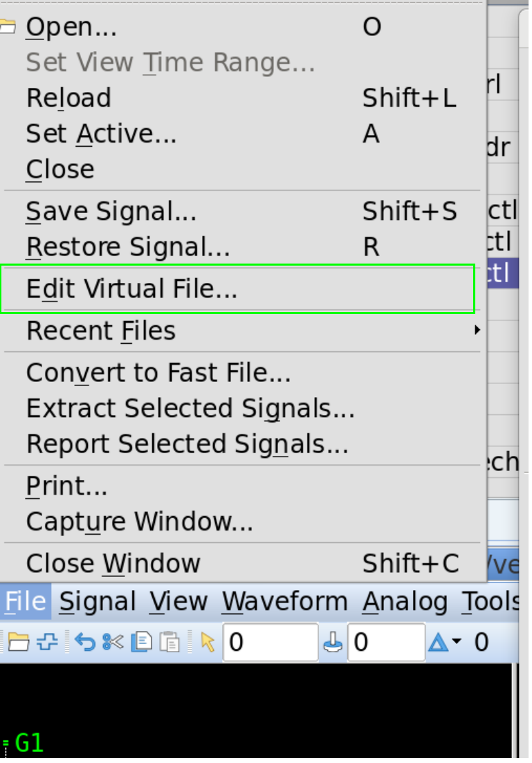Click the copy icon in toolbar
Screen dimensions: 532x763
141,643
